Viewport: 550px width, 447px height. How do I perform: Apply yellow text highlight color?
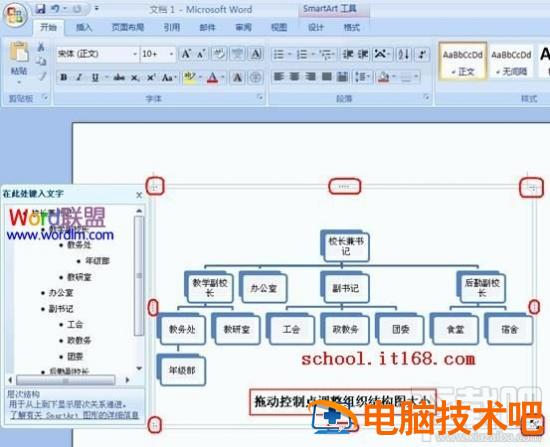[190, 77]
